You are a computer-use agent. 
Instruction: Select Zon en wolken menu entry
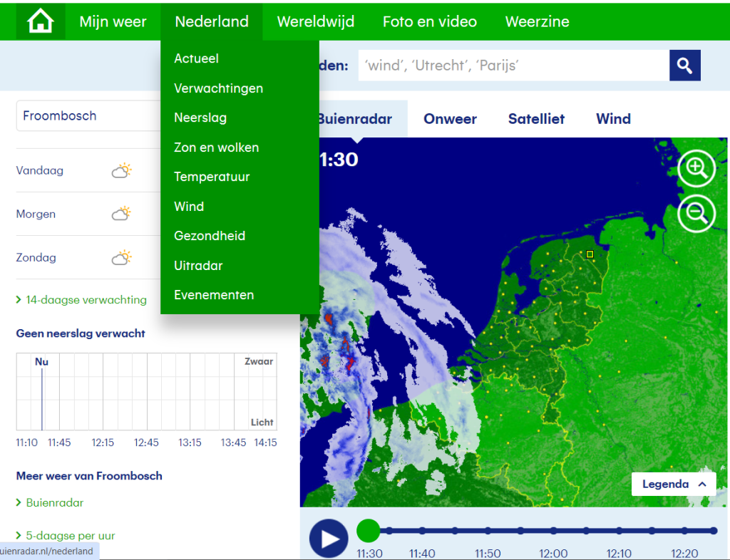click(x=217, y=147)
